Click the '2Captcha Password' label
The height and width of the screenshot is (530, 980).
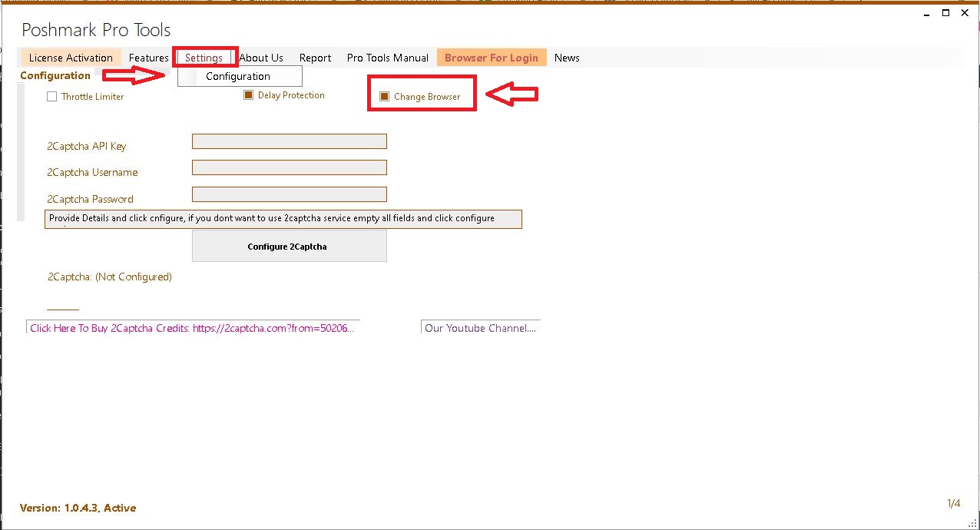click(91, 199)
